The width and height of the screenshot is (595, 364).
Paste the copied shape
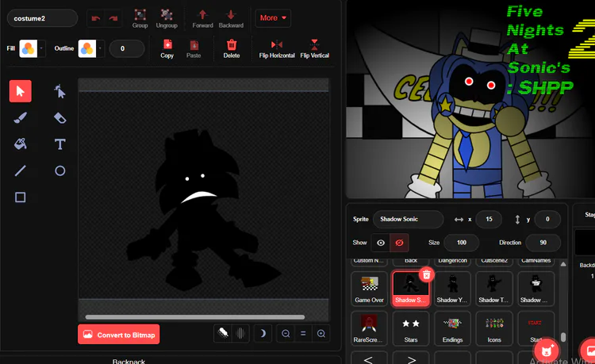[194, 48]
